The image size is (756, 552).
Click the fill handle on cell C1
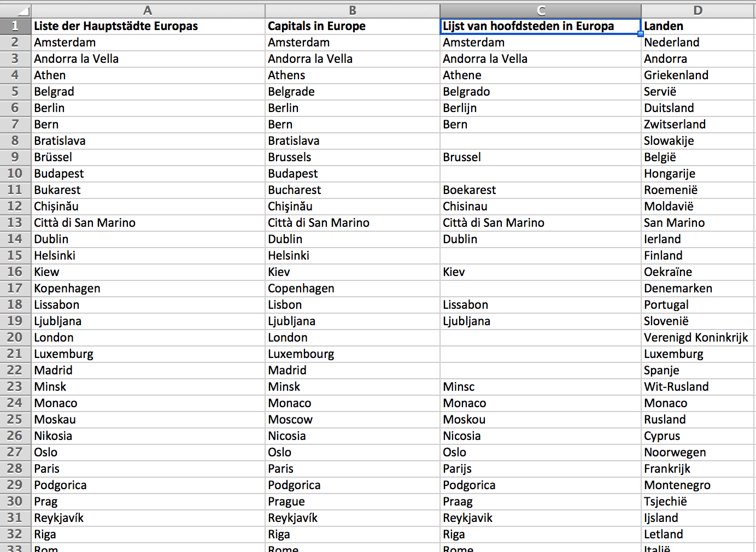point(640,34)
